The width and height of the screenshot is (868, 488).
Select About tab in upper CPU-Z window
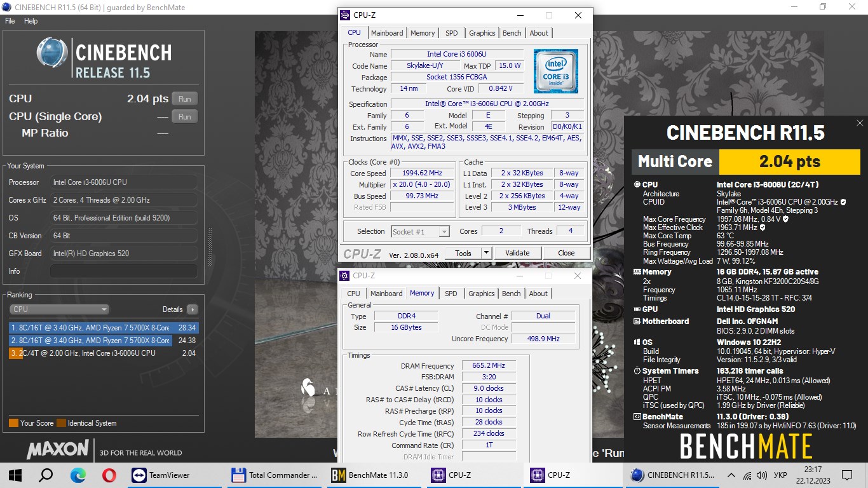(x=539, y=33)
